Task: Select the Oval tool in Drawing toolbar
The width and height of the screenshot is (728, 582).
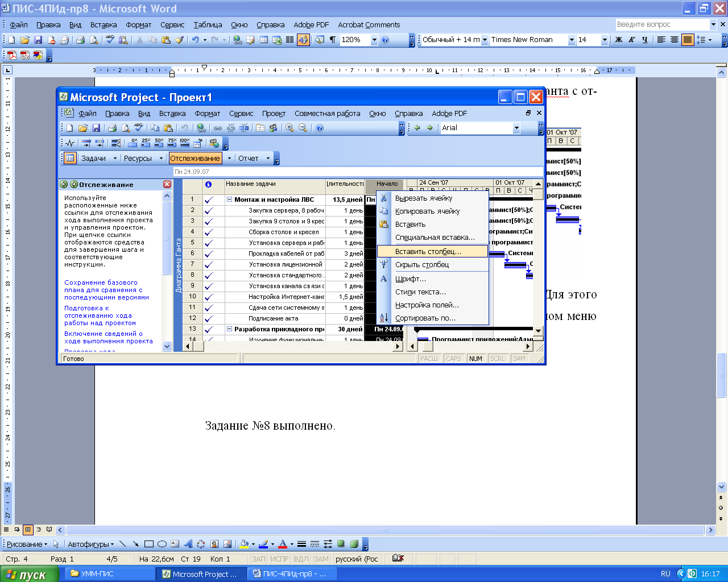Action: pos(162,544)
